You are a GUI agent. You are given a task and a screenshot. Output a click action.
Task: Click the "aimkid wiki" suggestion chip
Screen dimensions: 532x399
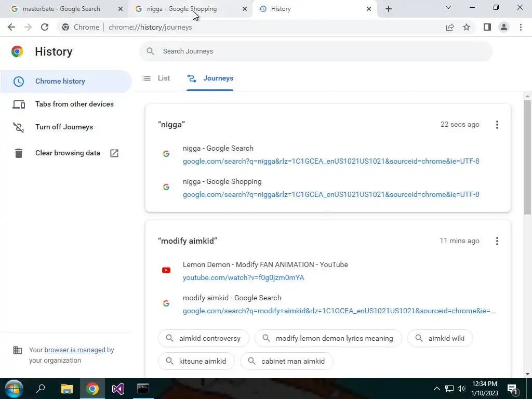pos(440,338)
